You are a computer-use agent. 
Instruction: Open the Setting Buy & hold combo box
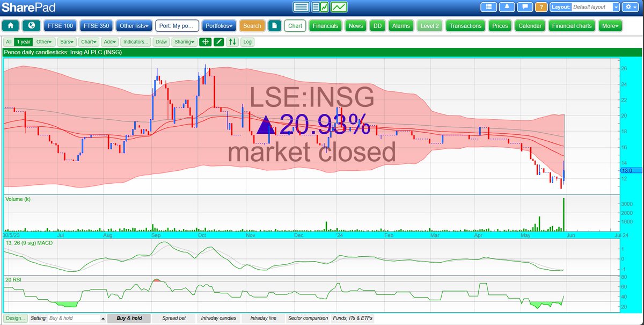tap(76, 318)
